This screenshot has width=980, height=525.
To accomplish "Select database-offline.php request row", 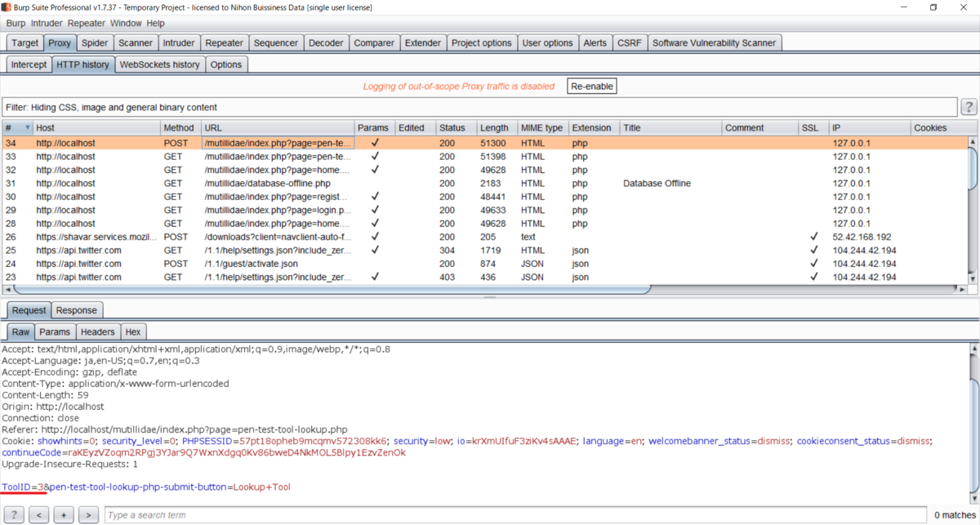I will tap(485, 183).
